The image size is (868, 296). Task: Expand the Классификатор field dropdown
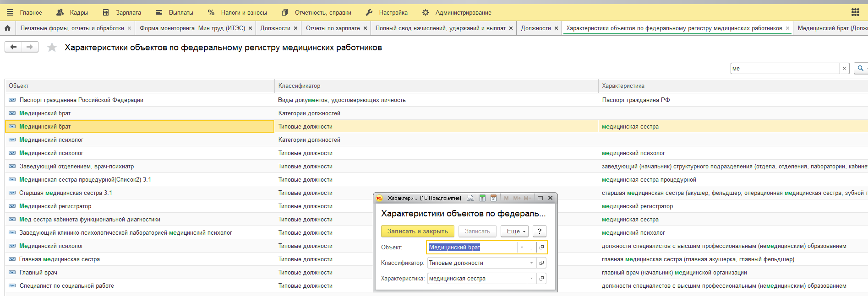(x=531, y=263)
